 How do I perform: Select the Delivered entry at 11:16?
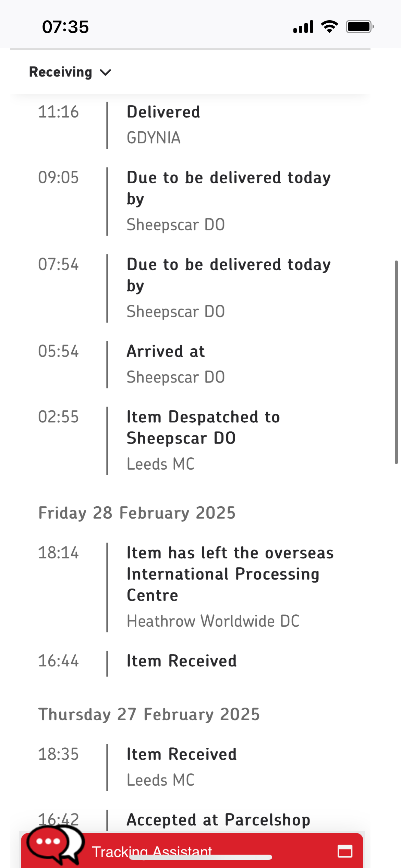click(163, 112)
